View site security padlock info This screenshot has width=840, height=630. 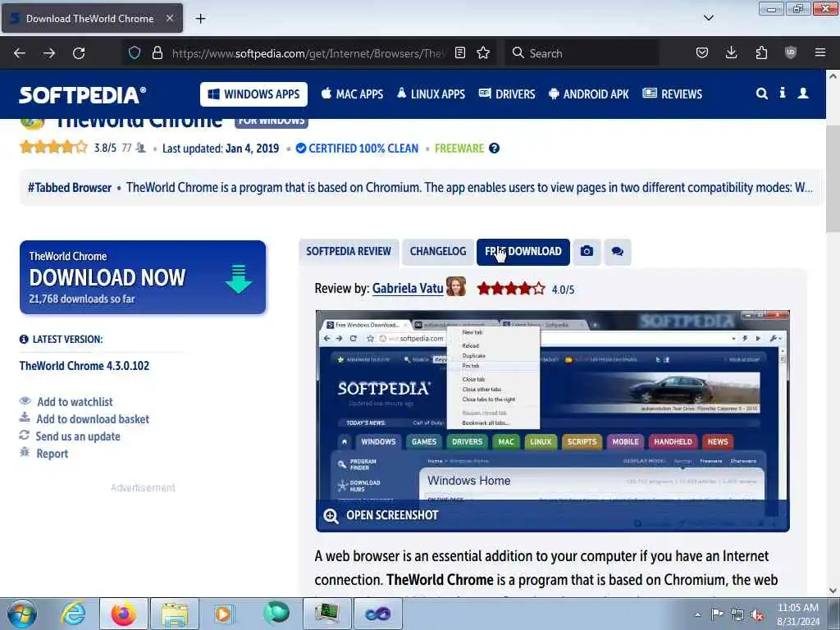pos(157,52)
